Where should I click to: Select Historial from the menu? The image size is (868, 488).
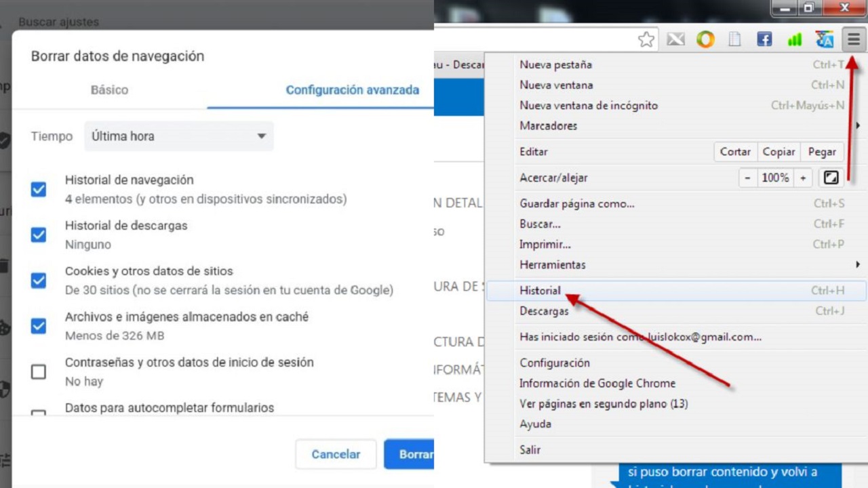point(540,290)
